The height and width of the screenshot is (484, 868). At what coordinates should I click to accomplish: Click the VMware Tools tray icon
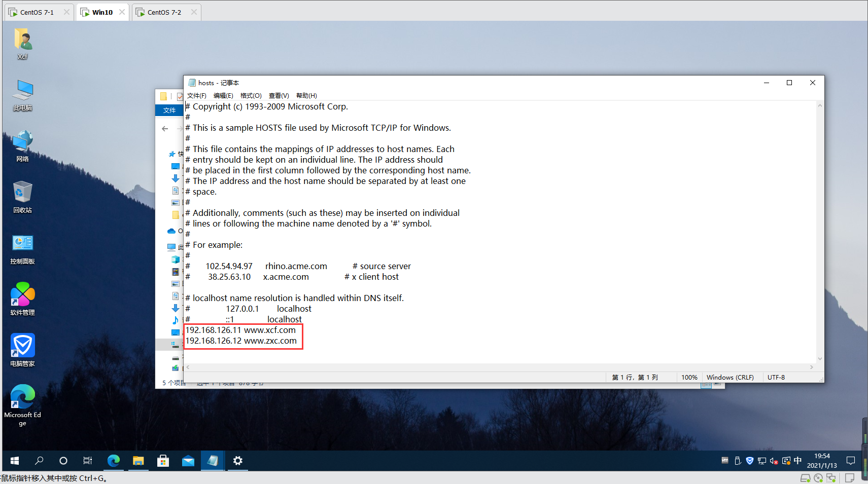pos(725,461)
